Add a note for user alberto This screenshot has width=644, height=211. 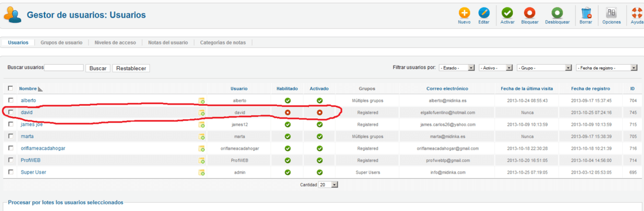(x=201, y=101)
